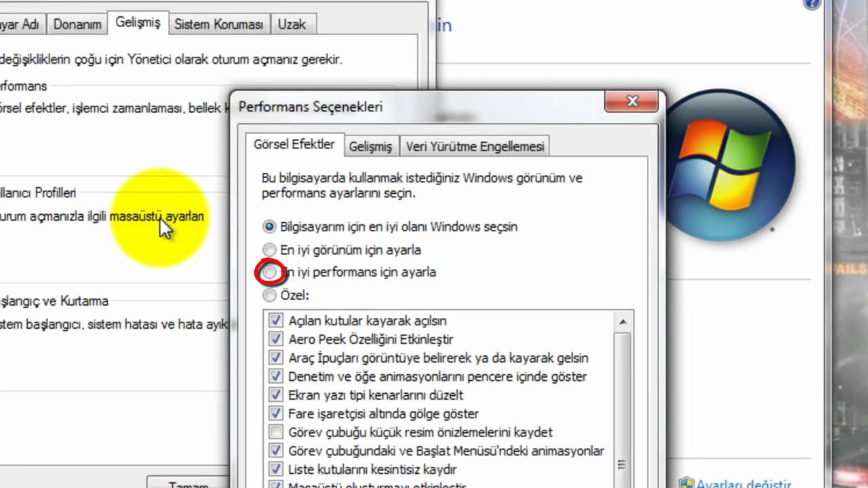Toggle 'Aero Peek Özelliğini Etkinleştir' checkbox
This screenshot has height=488, width=868.
click(276, 339)
